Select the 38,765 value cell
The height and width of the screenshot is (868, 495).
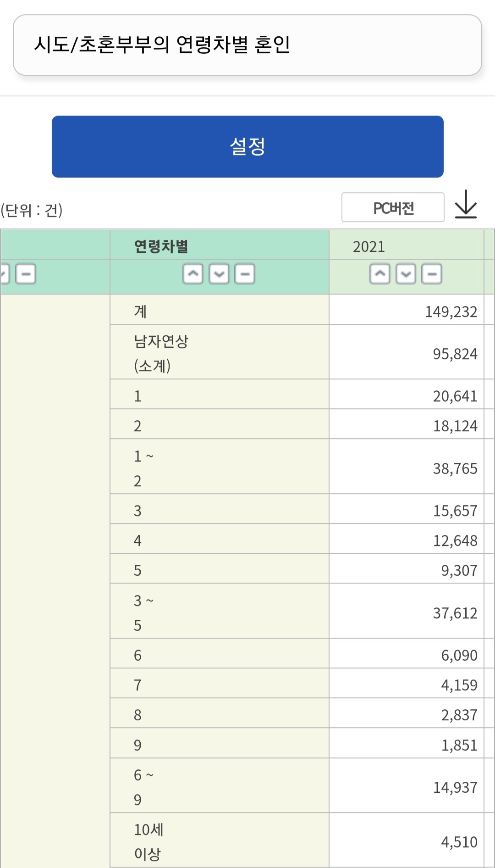click(455, 468)
